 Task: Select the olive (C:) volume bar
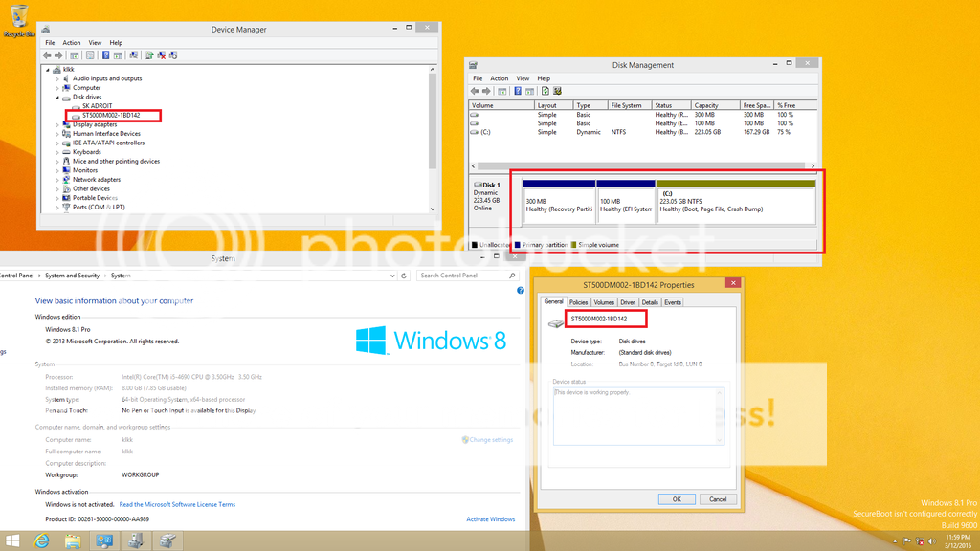coord(735,183)
